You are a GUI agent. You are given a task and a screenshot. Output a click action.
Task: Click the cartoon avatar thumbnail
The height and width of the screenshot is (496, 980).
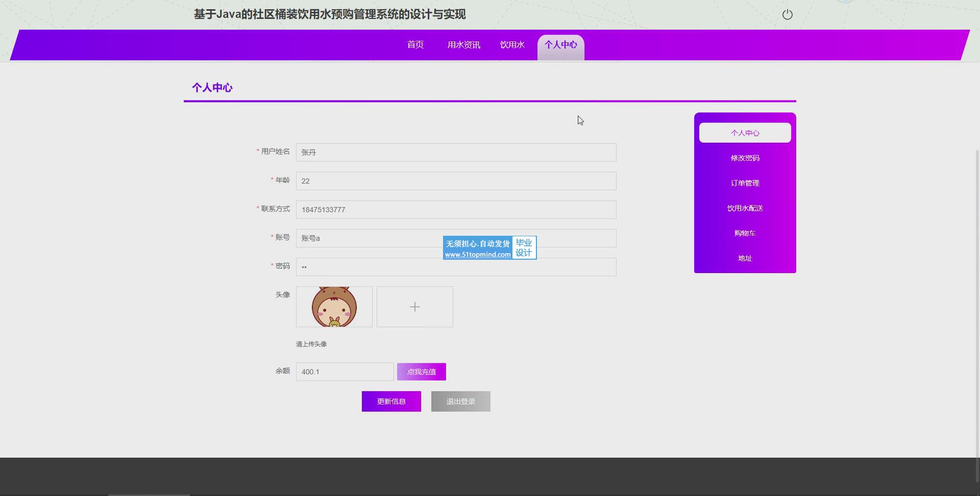point(334,307)
